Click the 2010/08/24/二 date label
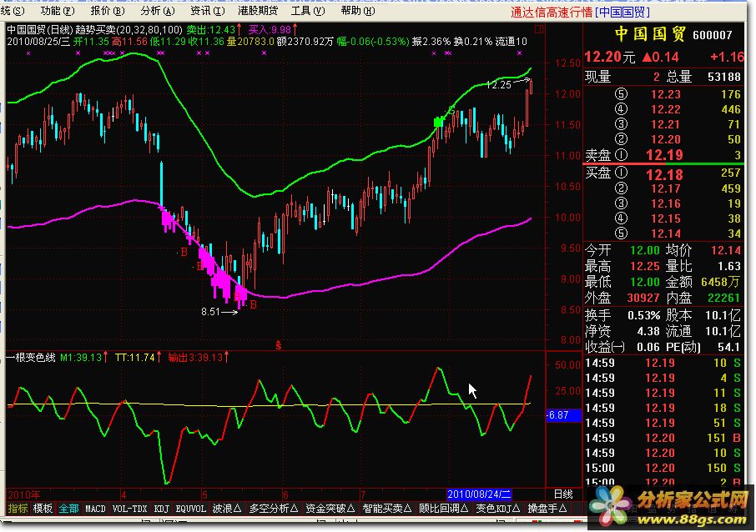756x532 pixels. (x=479, y=494)
